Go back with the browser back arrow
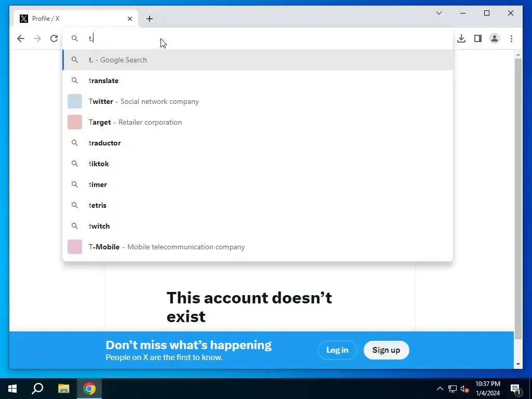 pyautogui.click(x=21, y=38)
